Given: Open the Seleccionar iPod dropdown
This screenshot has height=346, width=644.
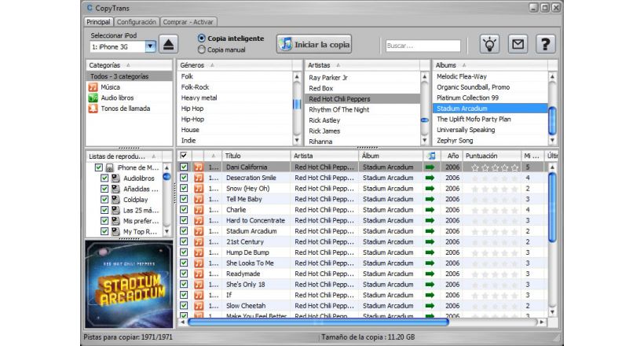Looking at the screenshot, I should pyautogui.click(x=150, y=46).
